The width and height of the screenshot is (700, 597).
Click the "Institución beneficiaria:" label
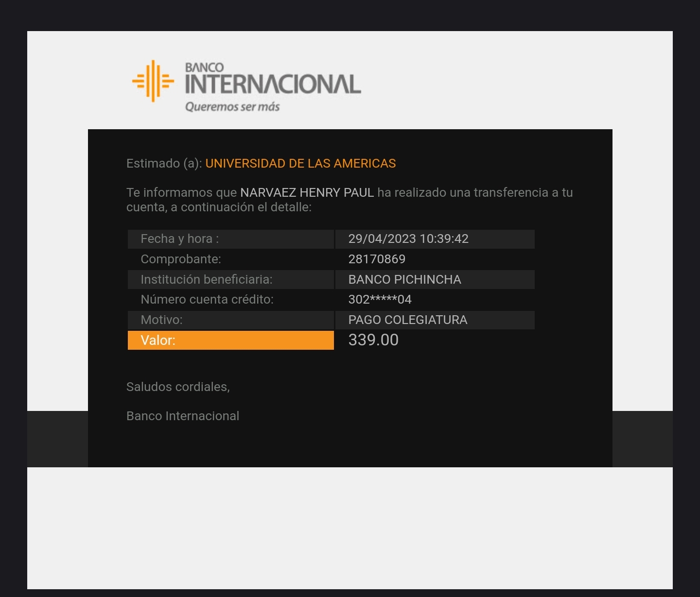coord(206,280)
